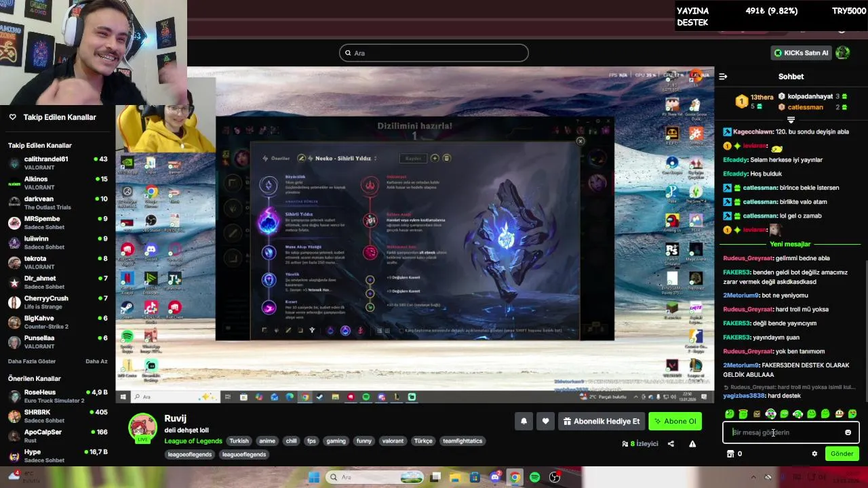Click the Windows Start button
The height and width of the screenshot is (488, 868).
(x=314, y=477)
